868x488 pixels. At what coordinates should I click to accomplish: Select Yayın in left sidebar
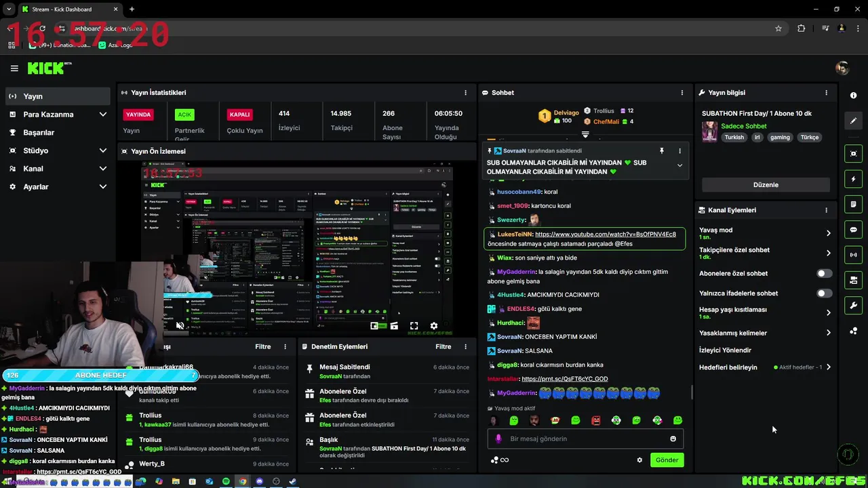(58, 96)
